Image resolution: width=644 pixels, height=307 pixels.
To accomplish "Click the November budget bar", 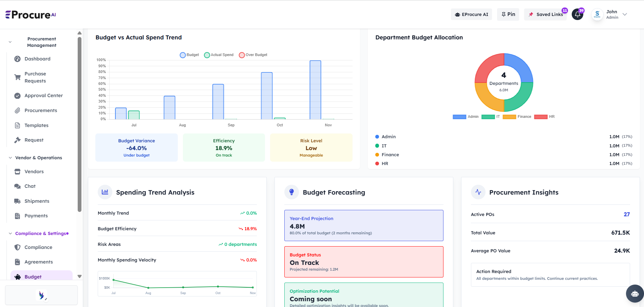I will pos(315,90).
